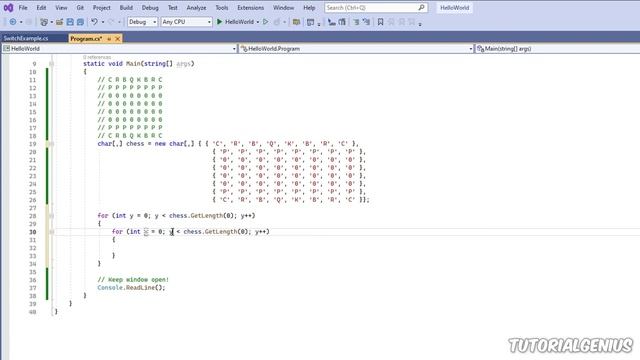Click the Comment Out Selected Lines icon

[x=356, y=22]
